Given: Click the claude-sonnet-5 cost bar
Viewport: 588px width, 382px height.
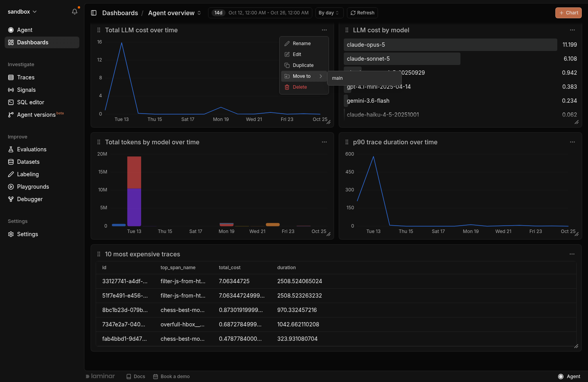Looking at the screenshot, I should point(402,59).
